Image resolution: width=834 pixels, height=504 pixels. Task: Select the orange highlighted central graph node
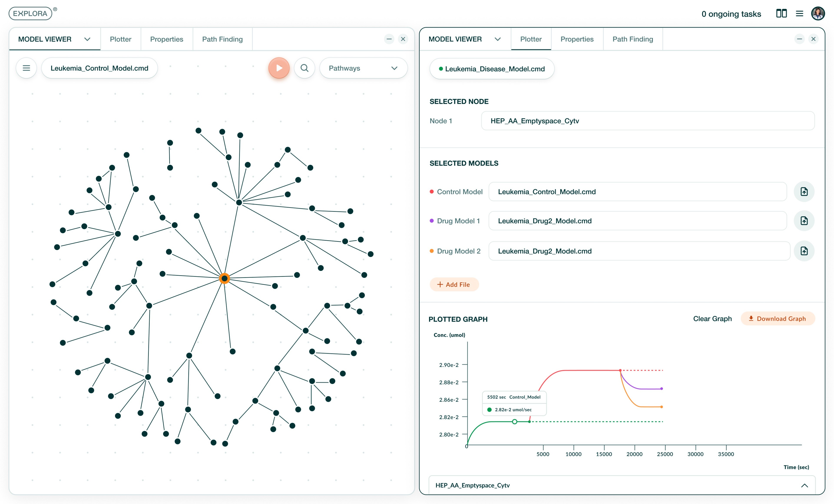[224, 278]
